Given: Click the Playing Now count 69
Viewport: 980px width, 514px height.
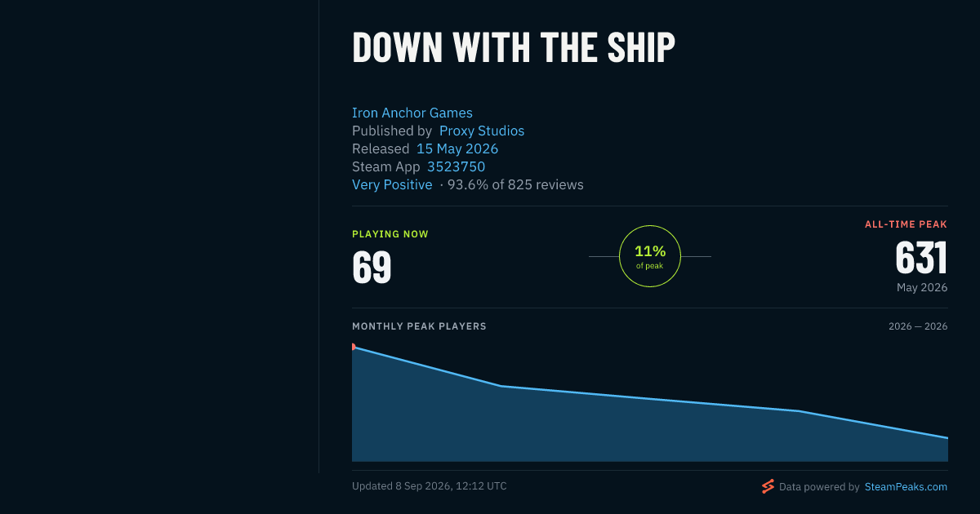Looking at the screenshot, I should click(372, 267).
